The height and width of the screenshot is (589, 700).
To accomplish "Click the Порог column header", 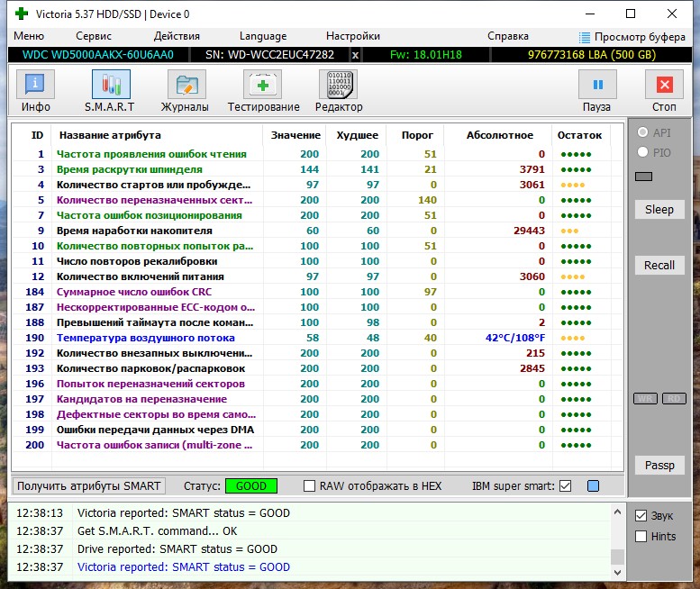I will pos(417,135).
